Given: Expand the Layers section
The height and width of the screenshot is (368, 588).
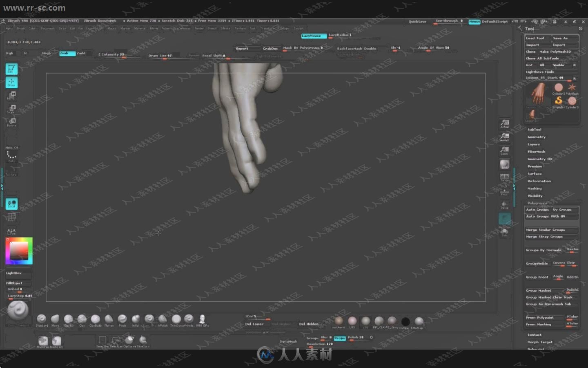Looking at the screenshot, I should pos(533,144).
